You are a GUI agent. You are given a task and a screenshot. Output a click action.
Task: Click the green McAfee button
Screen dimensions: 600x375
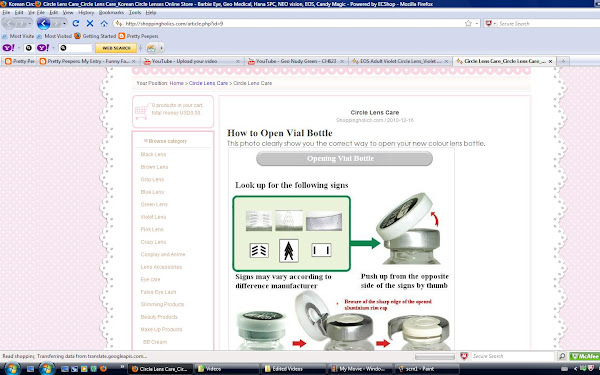click(x=584, y=356)
